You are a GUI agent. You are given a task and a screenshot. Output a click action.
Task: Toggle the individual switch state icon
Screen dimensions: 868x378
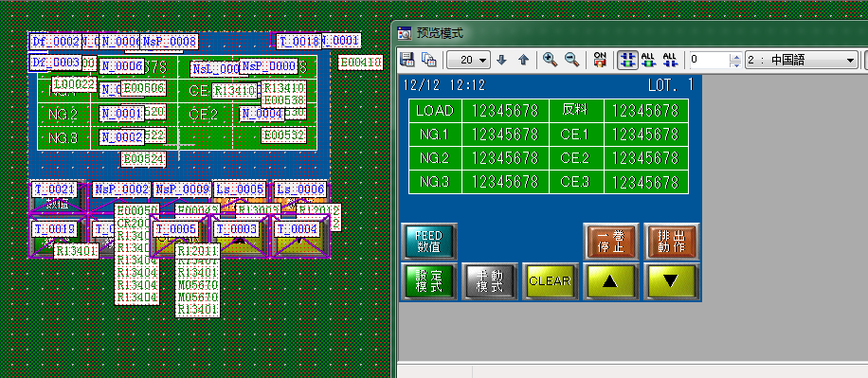point(626,60)
